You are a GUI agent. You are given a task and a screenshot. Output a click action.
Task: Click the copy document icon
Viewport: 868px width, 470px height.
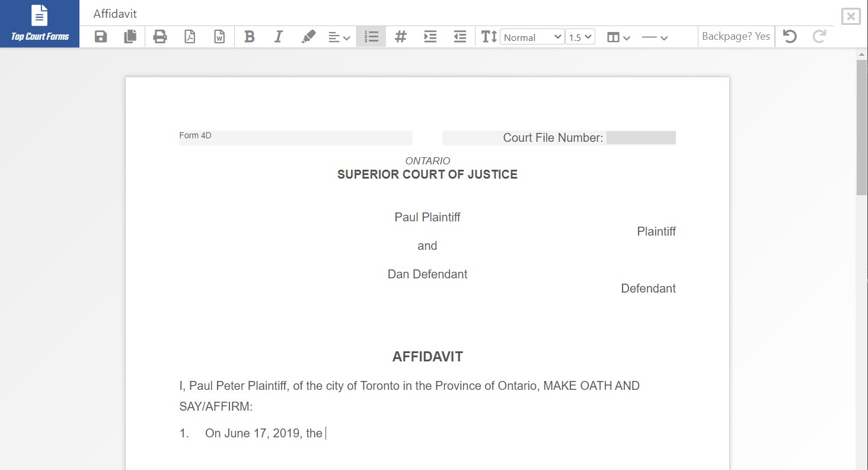(x=130, y=37)
